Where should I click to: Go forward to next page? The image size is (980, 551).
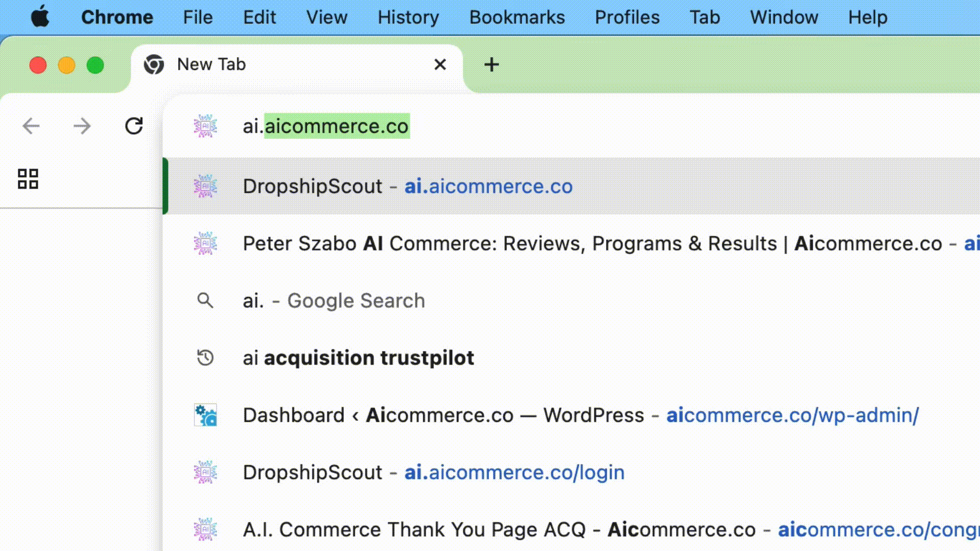[82, 126]
